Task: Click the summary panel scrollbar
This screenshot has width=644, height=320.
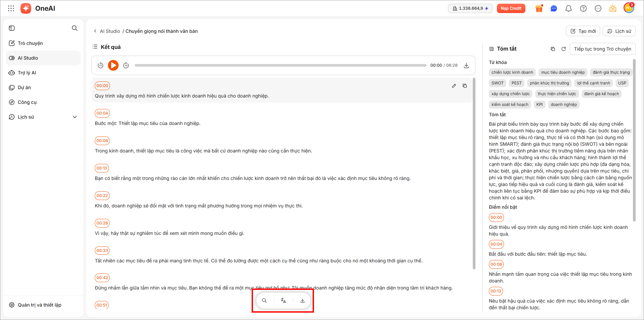Action: pos(634,140)
